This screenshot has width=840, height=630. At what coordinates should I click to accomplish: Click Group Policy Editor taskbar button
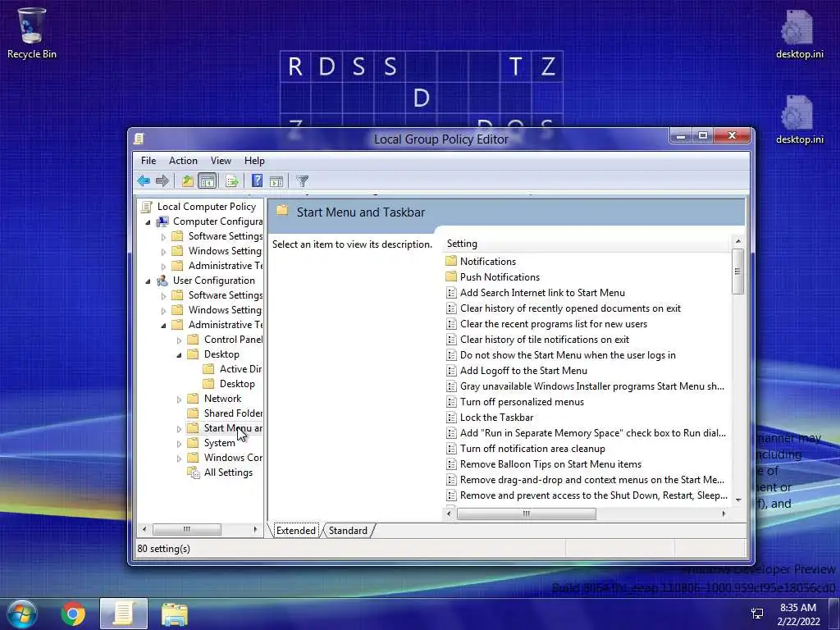tap(124, 614)
